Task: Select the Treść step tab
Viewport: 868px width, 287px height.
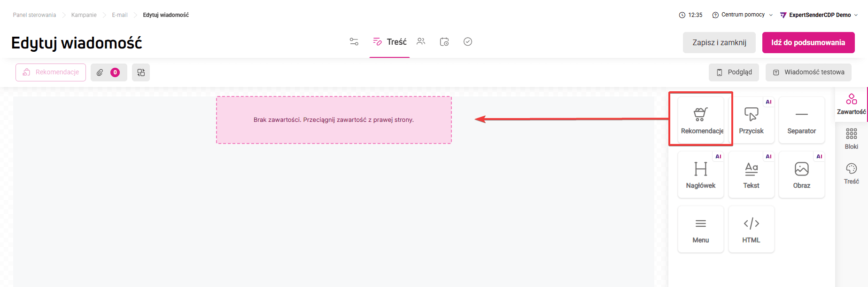Action: point(389,42)
